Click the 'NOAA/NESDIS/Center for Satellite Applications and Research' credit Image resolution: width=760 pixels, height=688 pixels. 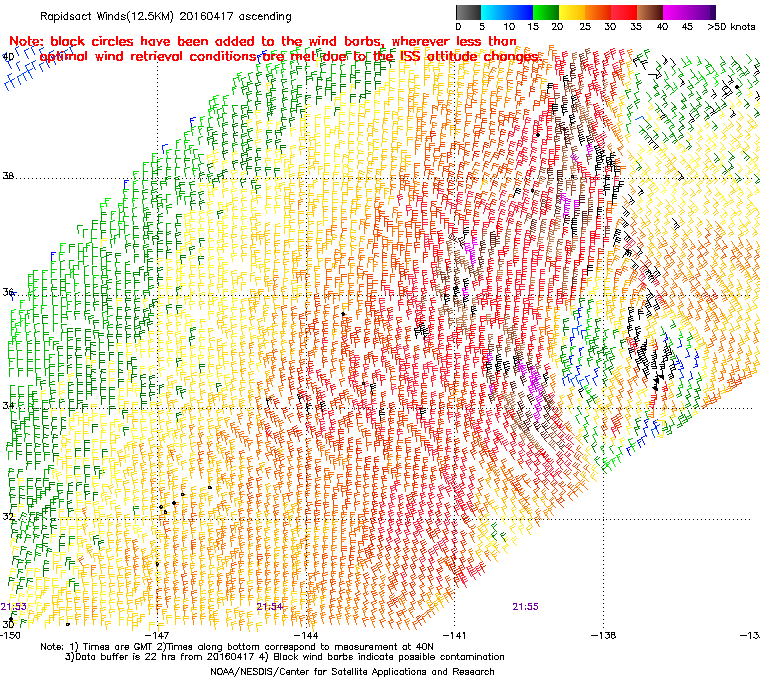(x=352, y=672)
